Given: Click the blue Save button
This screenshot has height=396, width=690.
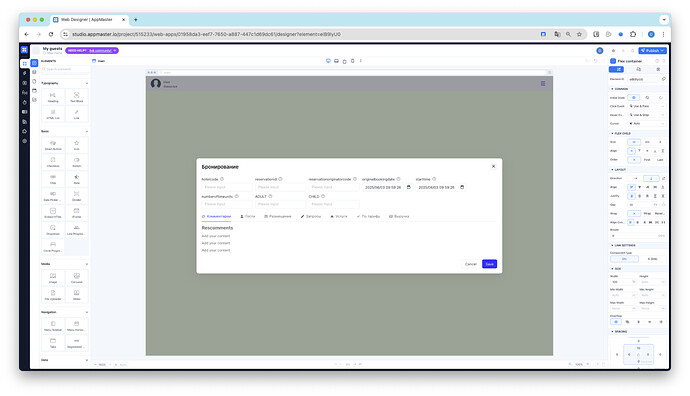Looking at the screenshot, I should 489,264.
